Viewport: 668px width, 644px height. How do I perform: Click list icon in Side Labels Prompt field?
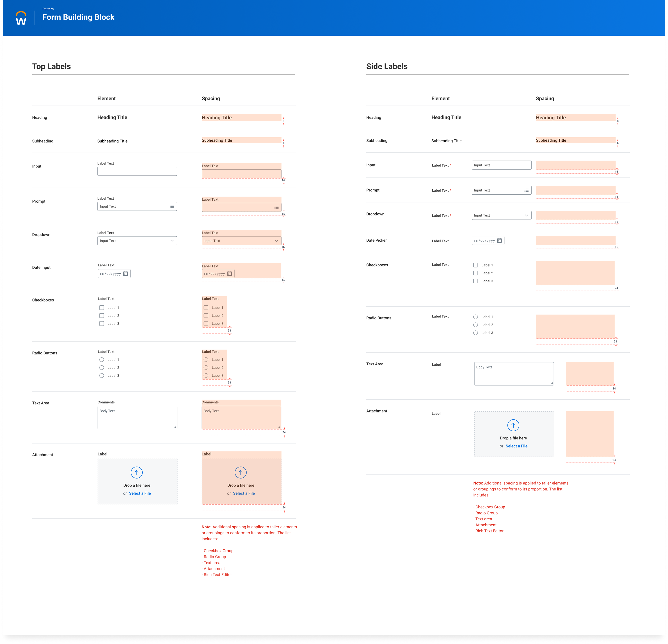pos(527,190)
